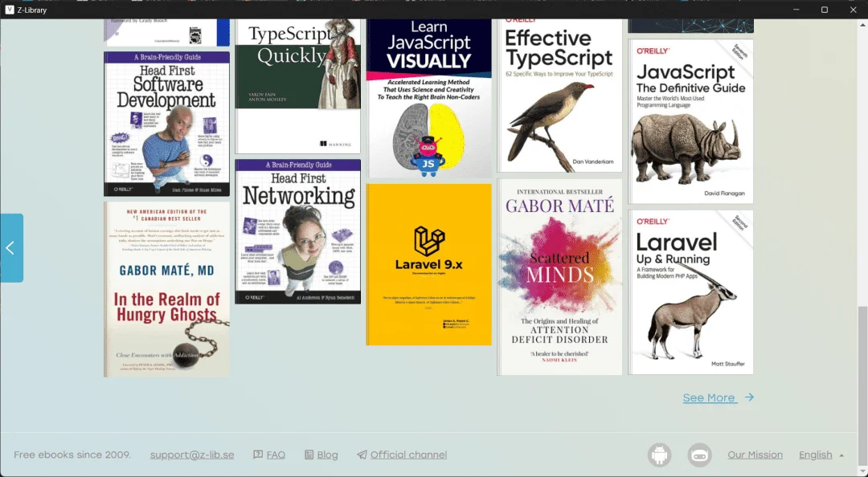Click the arrow icon beside See More
This screenshot has height=477, width=868.
749,397
